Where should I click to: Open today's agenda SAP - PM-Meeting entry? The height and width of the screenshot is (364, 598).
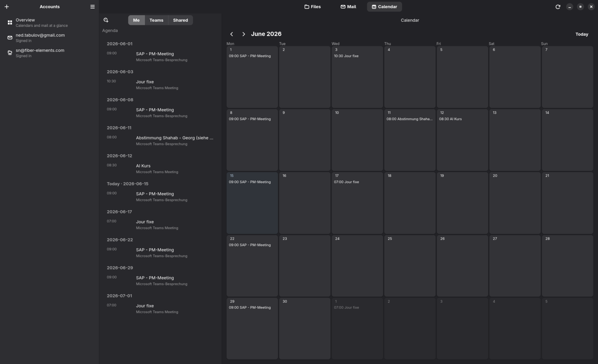(160, 196)
